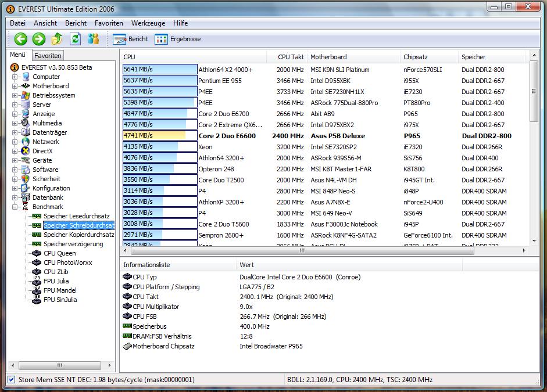Sort by the Speicher column header
The height and width of the screenshot is (392, 547).
coord(492,57)
